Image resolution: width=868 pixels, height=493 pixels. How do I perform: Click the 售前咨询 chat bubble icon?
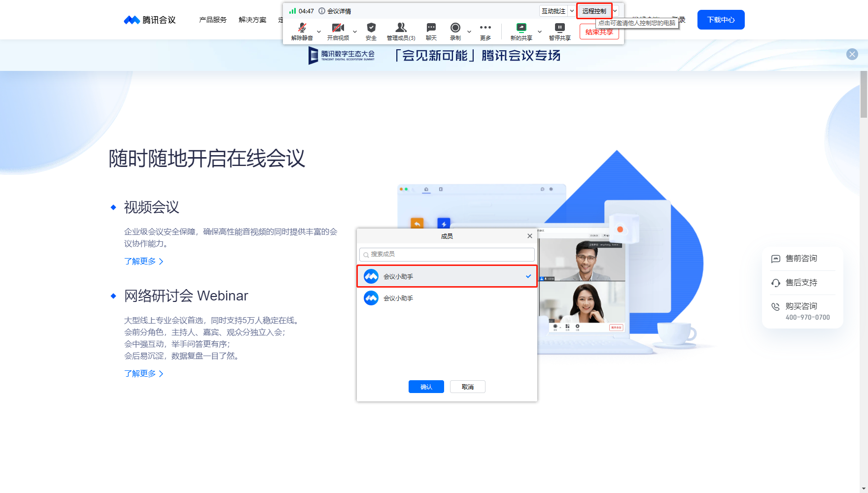click(775, 259)
